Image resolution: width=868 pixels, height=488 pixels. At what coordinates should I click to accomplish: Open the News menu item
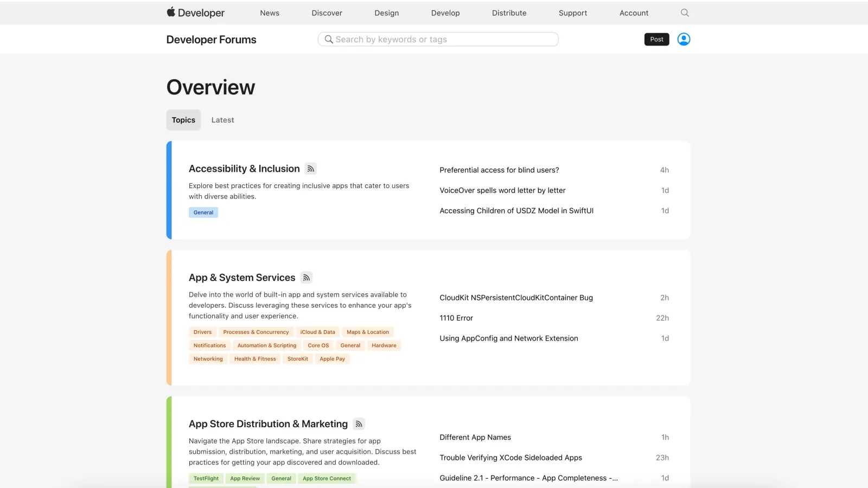[270, 13]
